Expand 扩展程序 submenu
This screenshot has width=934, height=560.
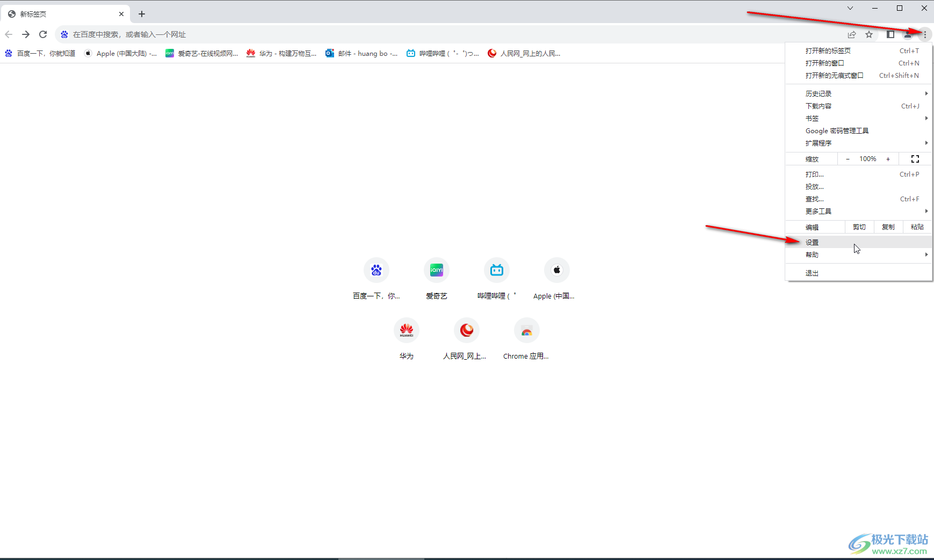(859, 143)
